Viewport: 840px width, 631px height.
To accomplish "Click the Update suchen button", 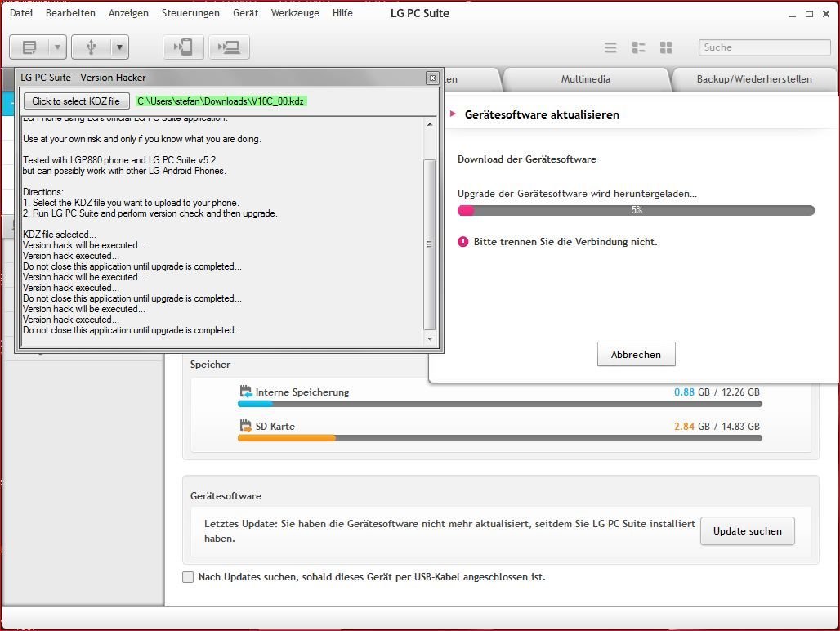I will 748,530.
